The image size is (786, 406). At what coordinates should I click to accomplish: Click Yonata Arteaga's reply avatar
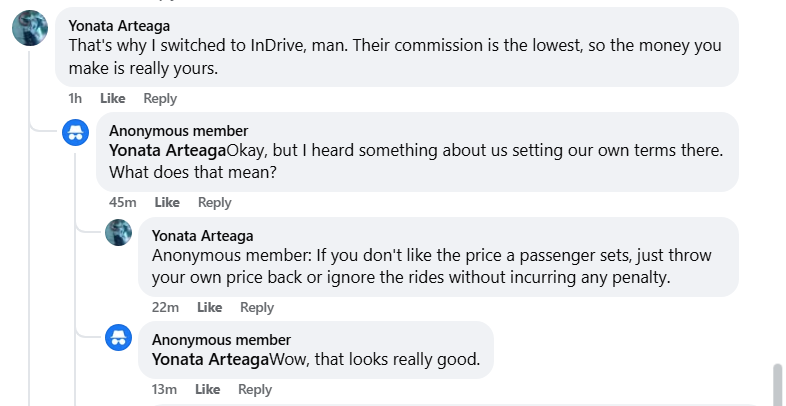pyautogui.click(x=119, y=234)
